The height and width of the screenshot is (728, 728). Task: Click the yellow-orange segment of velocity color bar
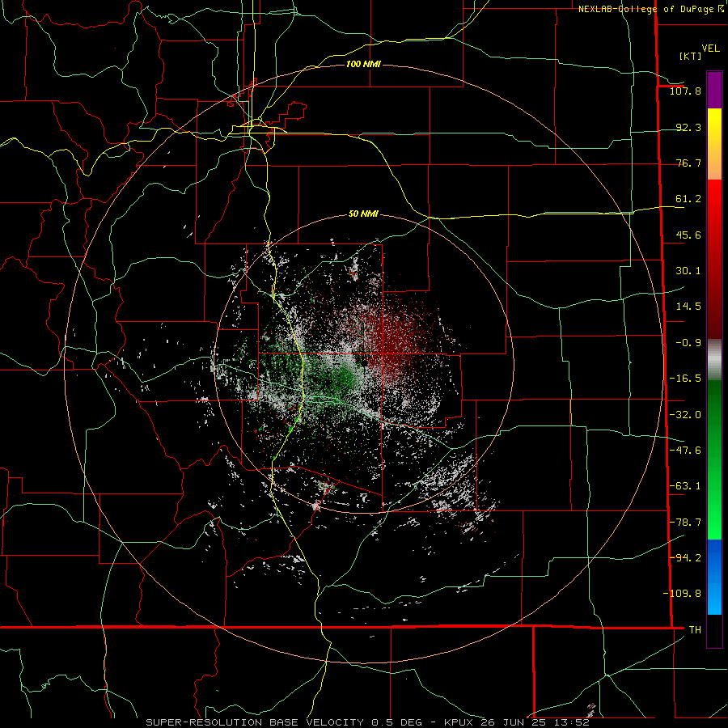point(714,144)
